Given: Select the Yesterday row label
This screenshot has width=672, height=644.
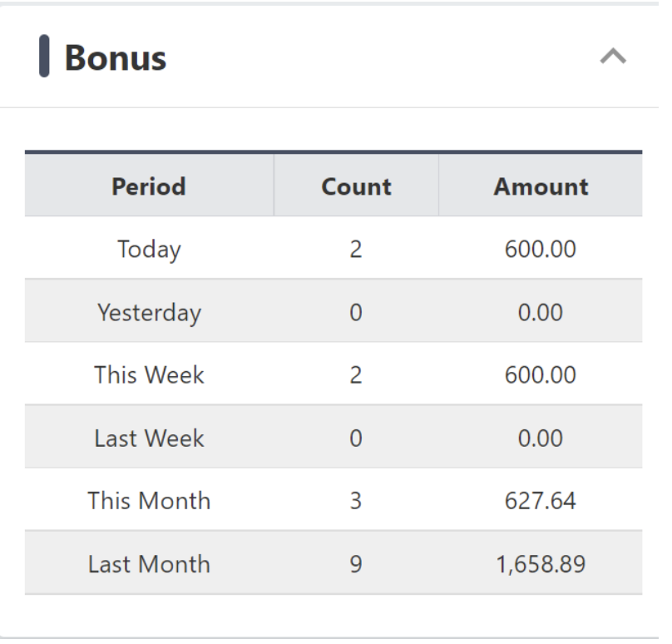Looking at the screenshot, I should coord(149,312).
